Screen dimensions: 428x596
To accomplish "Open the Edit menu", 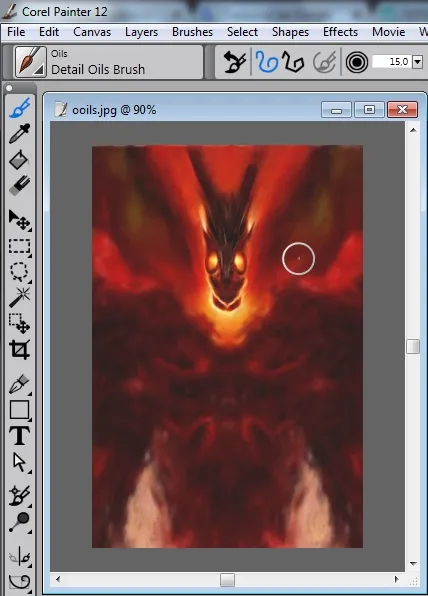I will click(x=49, y=32).
